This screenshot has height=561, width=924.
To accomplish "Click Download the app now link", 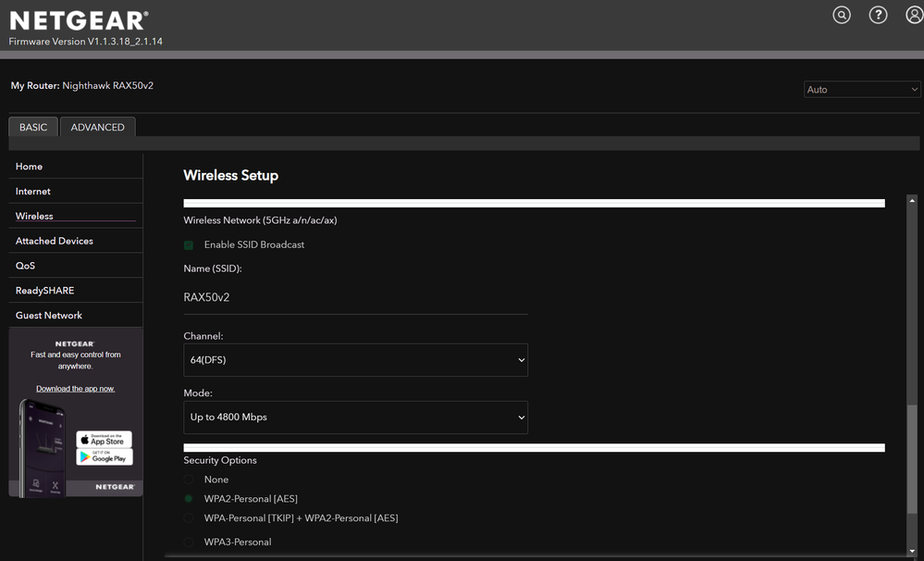I will (x=75, y=389).
